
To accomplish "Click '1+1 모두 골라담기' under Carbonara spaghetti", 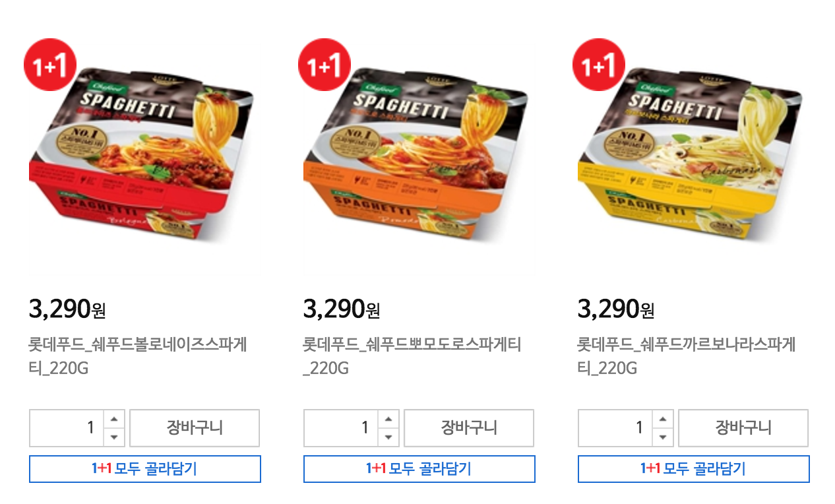I will [x=694, y=469].
